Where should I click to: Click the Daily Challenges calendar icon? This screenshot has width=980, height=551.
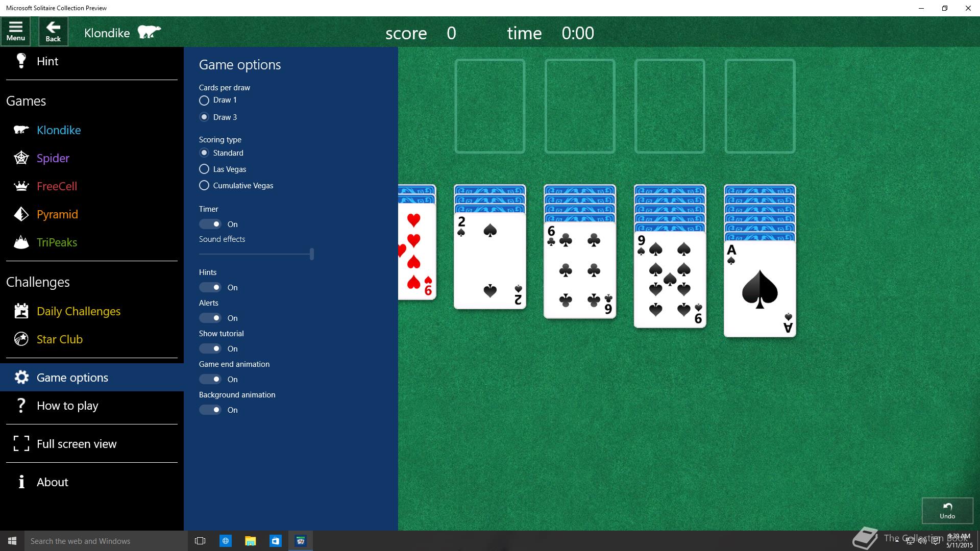21,311
